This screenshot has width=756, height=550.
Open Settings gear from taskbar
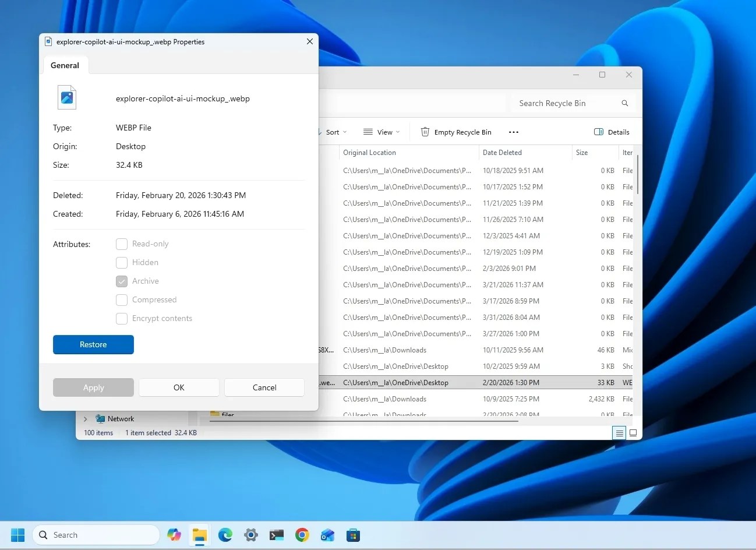pos(251,535)
